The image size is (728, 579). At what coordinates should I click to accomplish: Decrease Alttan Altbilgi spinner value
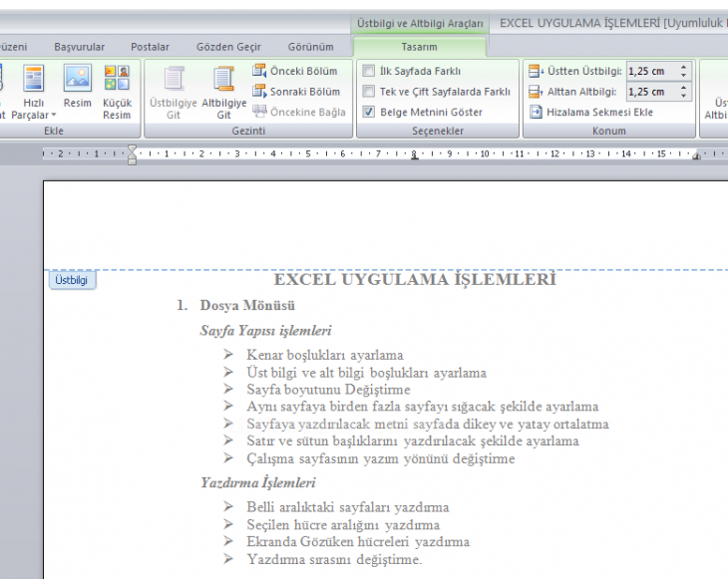pos(683,96)
